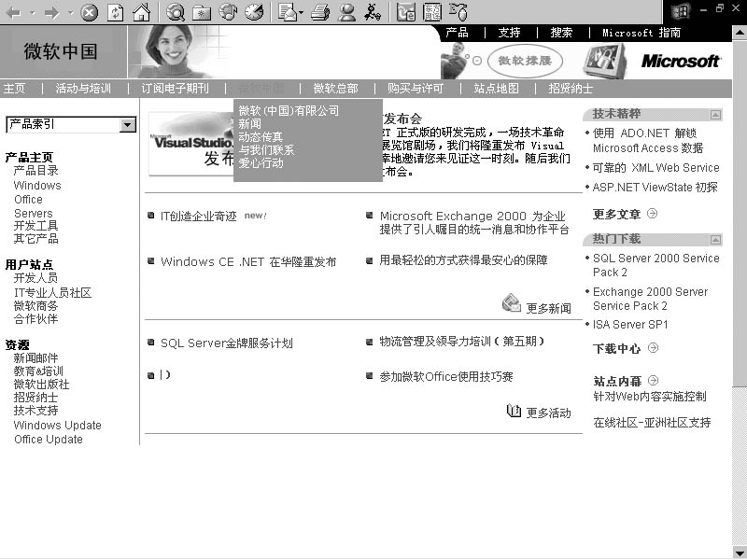Image resolution: width=747 pixels, height=560 pixels.
Task: Open the IT创造企业奇迹 news link
Action: 199,217
